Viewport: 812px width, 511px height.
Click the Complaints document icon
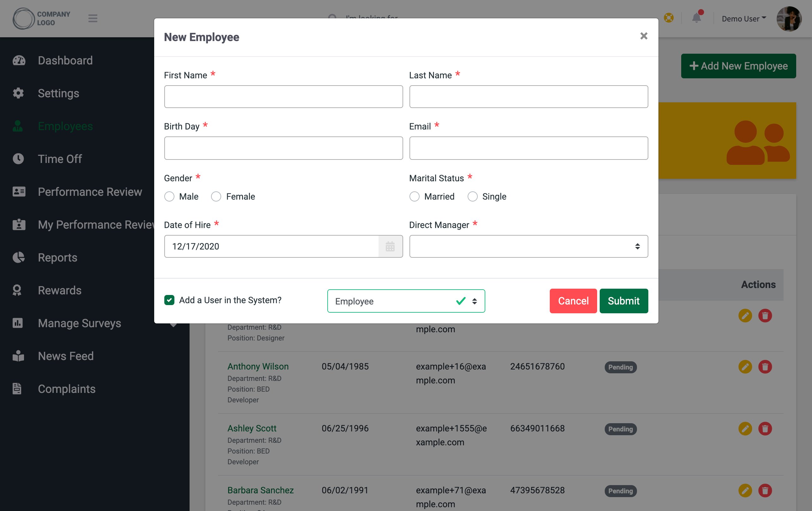coord(17,389)
